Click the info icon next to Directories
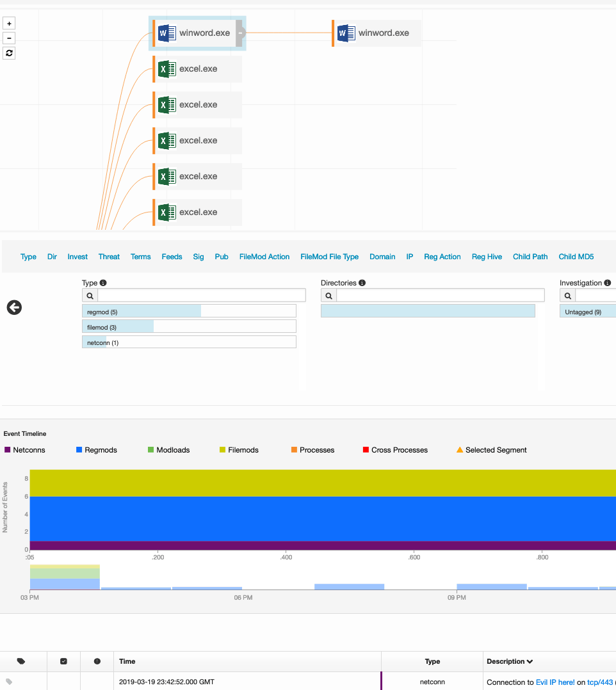616x690 pixels. coord(362,283)
